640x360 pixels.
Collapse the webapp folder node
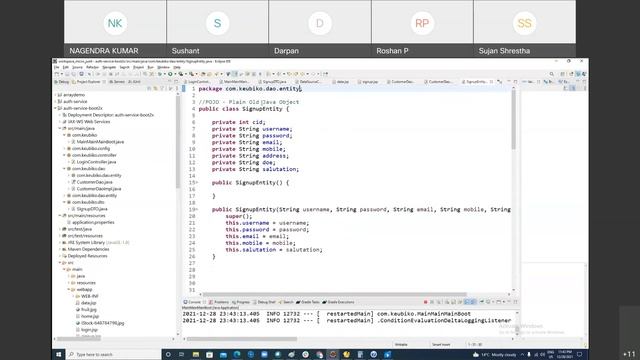pyautogui.click(x=69, y=289)
